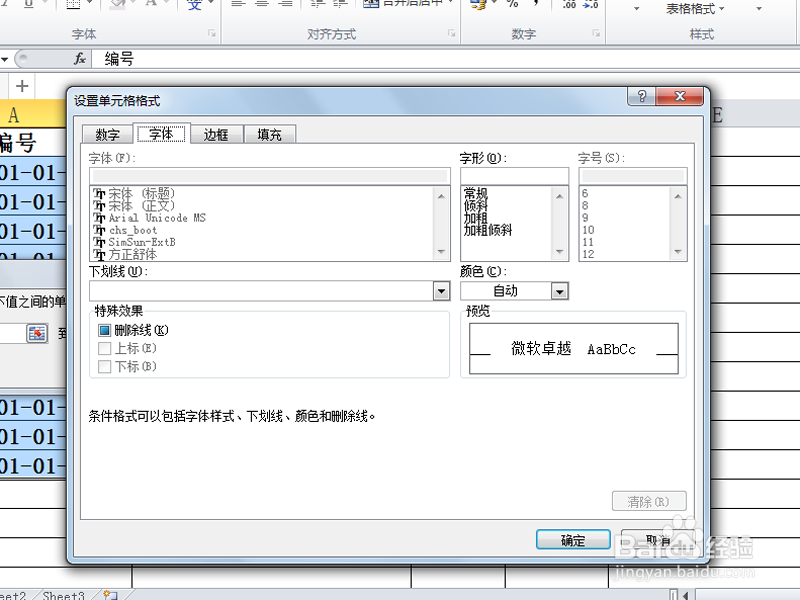The width and height of the screenshot is (800, 600).
Task: Open dropdown arrow right of 表格格式
Action: point(759,9)
